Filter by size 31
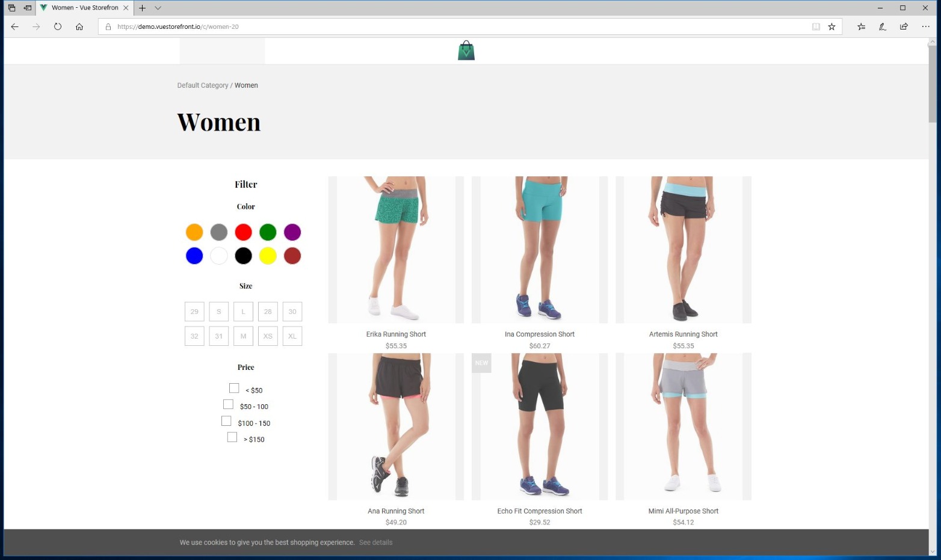The image size is (941, 560). (x=219, y=336)
